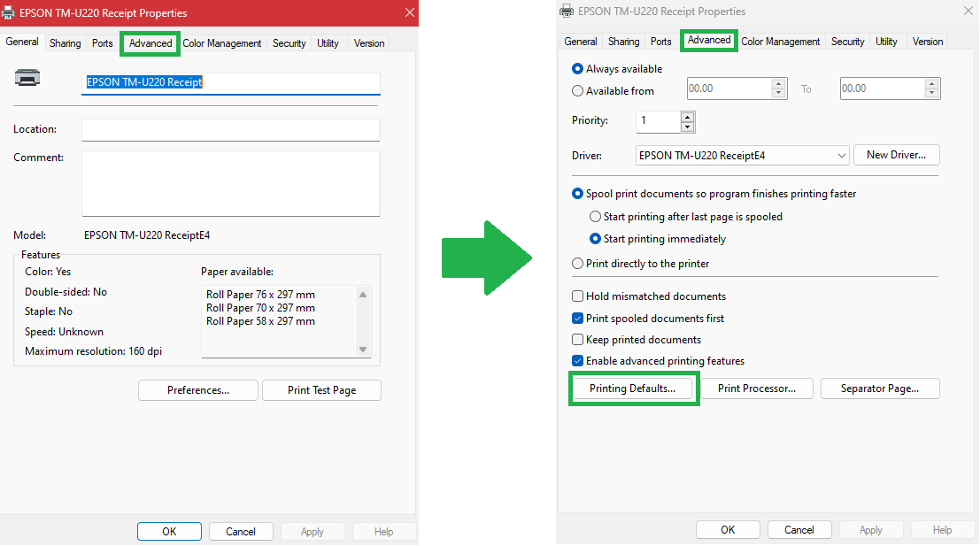This screenshot has width=980, height=546.
Task: Click the Priority value field
Action: (658, 121)
